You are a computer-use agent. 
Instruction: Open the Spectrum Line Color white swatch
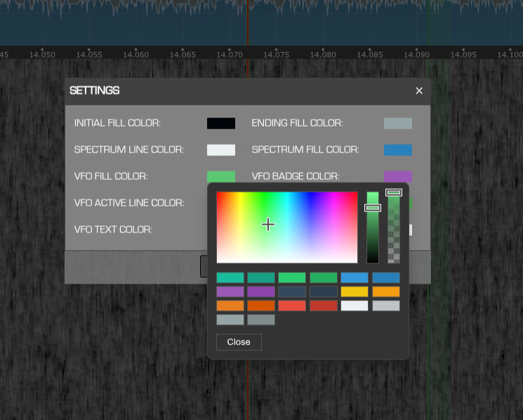[221, 150]
